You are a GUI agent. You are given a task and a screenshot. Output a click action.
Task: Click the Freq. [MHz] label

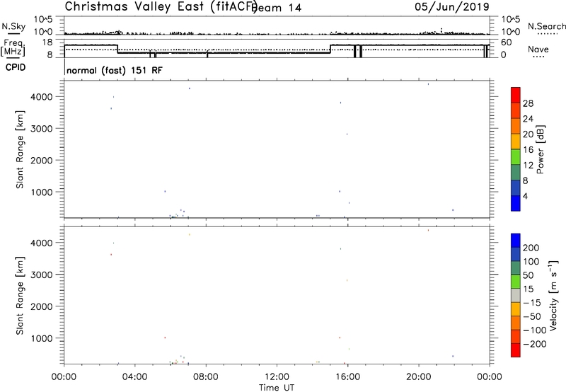coord(13,47)
